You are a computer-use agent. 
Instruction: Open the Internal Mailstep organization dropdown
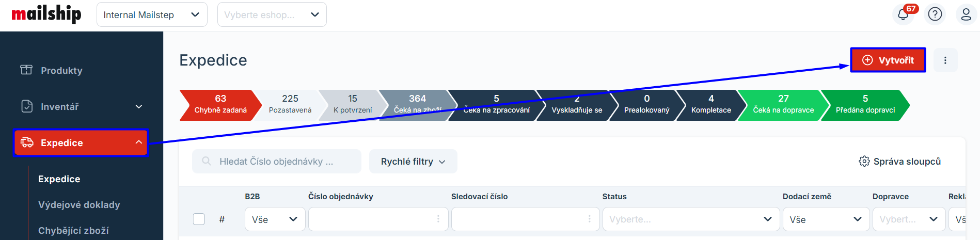point(152,14)
